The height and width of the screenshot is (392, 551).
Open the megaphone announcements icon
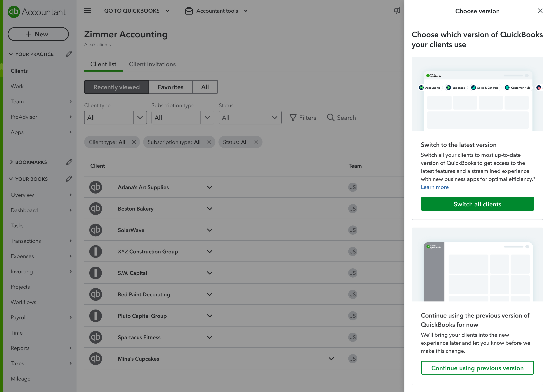397,11
